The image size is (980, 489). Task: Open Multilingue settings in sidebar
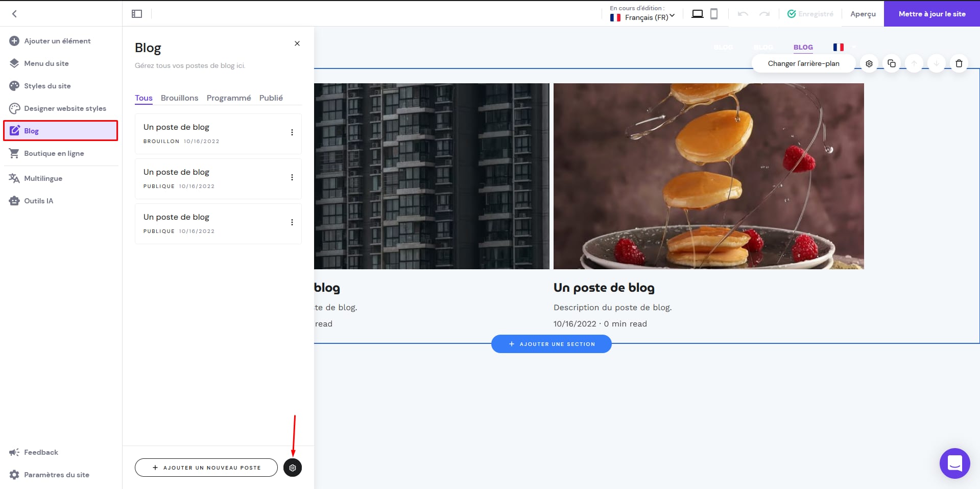(x=43, y=178)
